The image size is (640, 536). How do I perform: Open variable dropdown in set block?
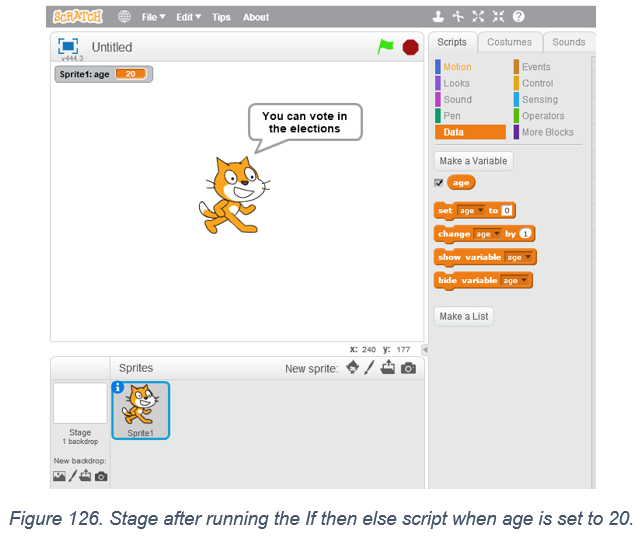click(x=471, y=211)
